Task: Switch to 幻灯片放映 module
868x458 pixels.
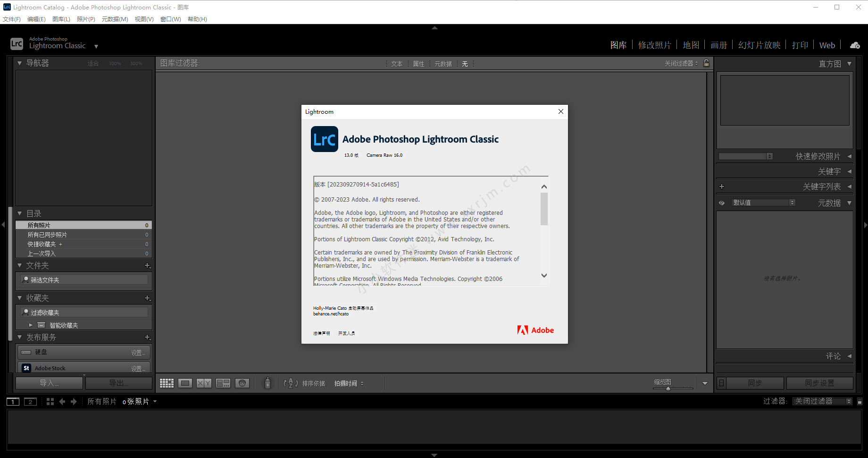Action: tap(759, 45)
